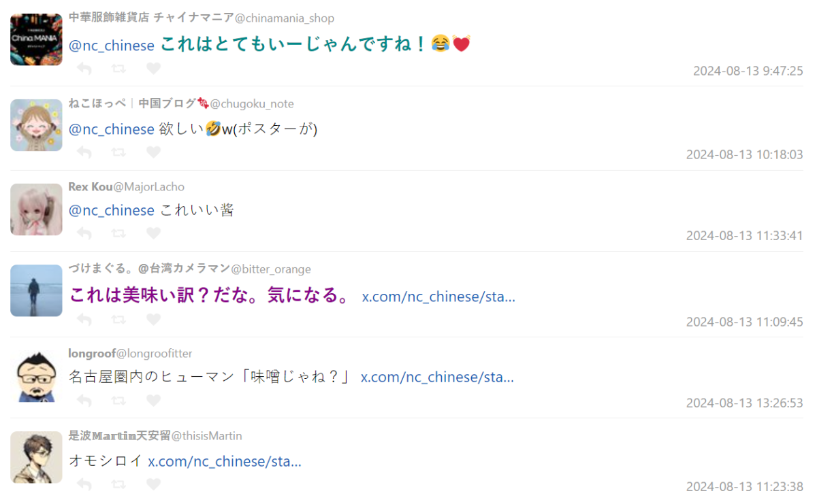The image size is (817, 504).
Task: Click Rex Kou's doll avatar
Action: [36, 209]
